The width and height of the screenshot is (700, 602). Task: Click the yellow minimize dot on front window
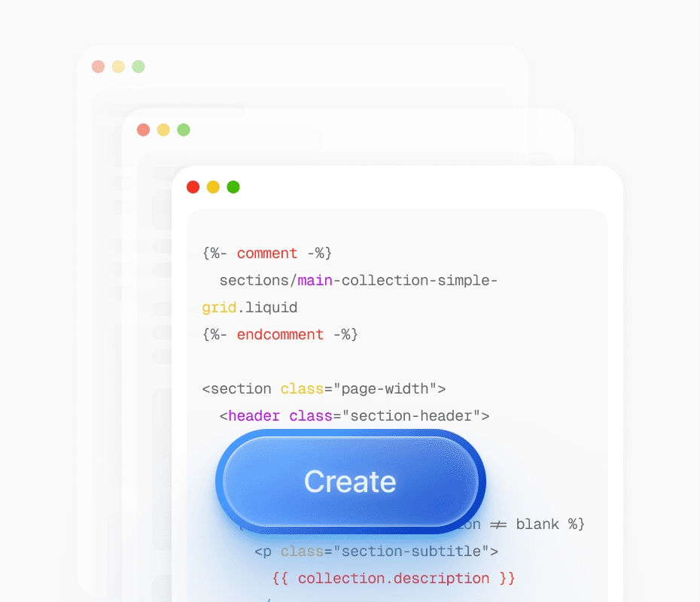tap(213, 187)
